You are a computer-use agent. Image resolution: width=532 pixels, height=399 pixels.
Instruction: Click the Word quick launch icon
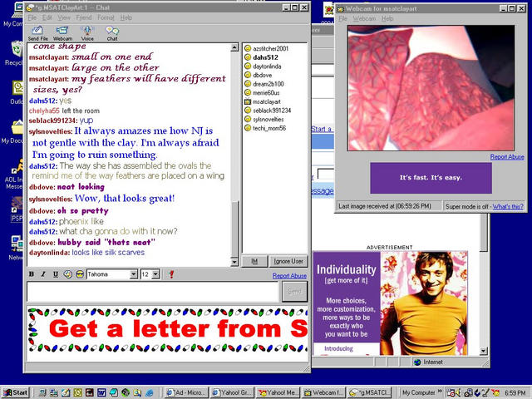(x=101, y=392)
